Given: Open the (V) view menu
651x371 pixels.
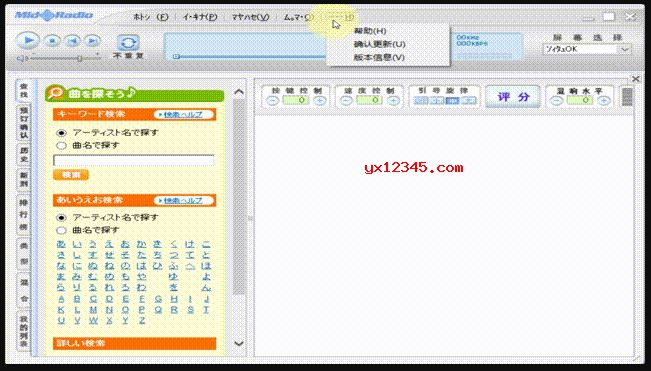Looking at the screenshot, I should 250,17.
